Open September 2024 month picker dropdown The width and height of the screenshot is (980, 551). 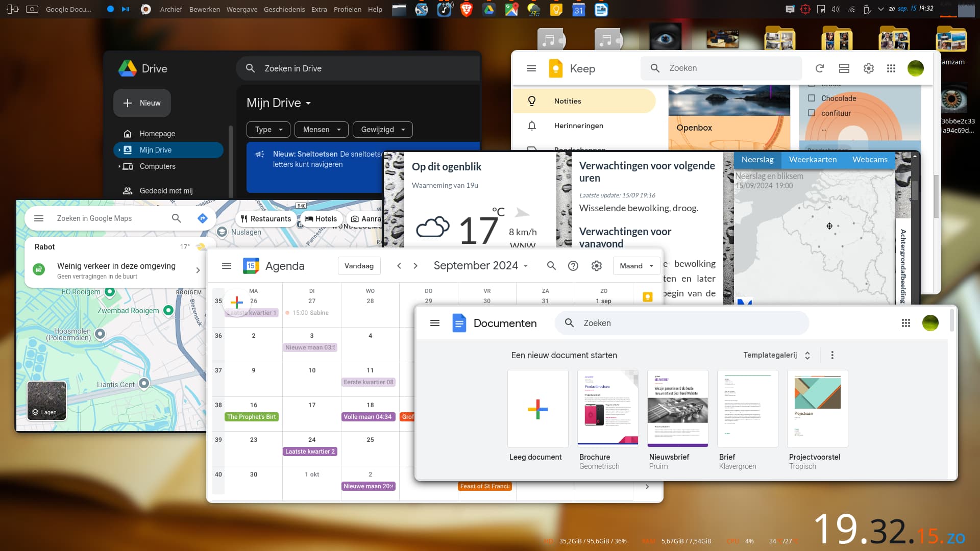pyautogui.click(x=481, y=266)
